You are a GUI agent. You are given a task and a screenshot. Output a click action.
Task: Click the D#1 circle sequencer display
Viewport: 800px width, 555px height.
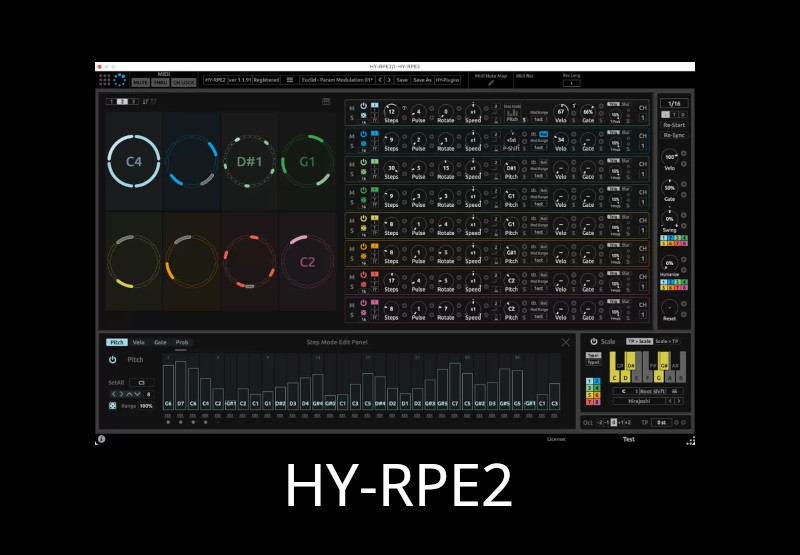(x=249, y=161)
